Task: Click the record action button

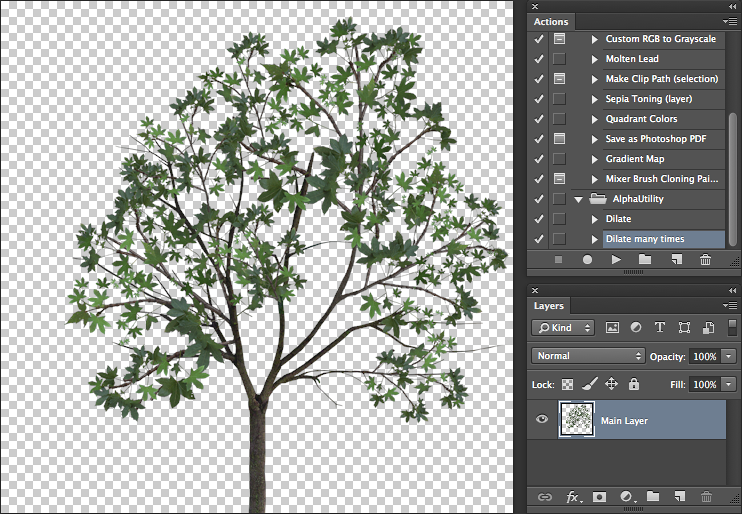Action: tap(588, 260)
